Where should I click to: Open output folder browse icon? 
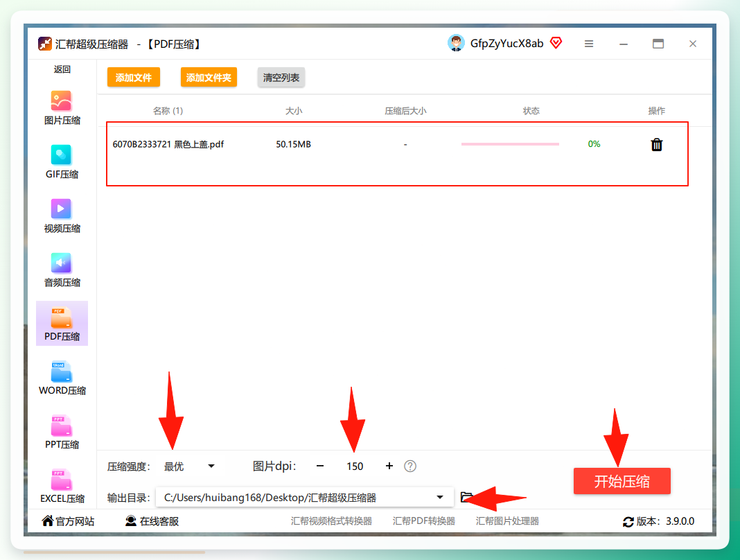coord(466,497)
